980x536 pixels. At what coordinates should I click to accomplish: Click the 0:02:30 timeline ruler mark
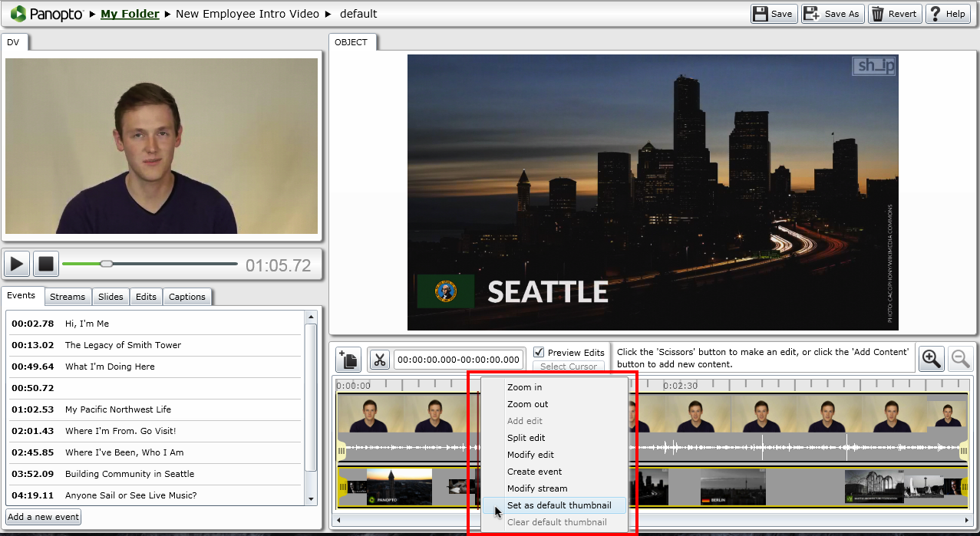point(680,386)
